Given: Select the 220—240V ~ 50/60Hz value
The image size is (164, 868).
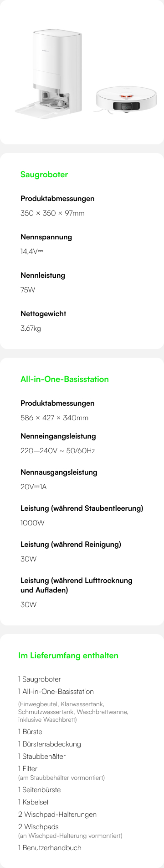Looking at the screenshot, I should coord(57,451).
